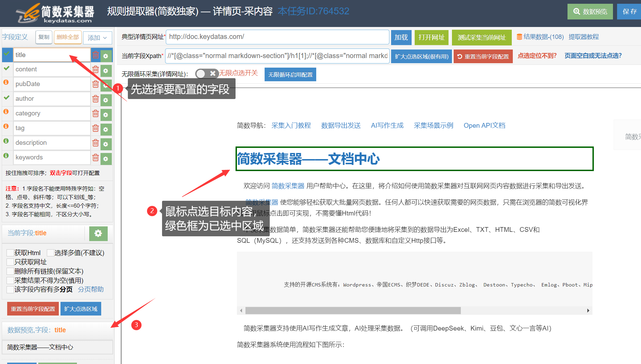Screen dimensions: 641x364
Task: Open gear settings for category field
Action: pyautogui.click(x=106, y=115)
